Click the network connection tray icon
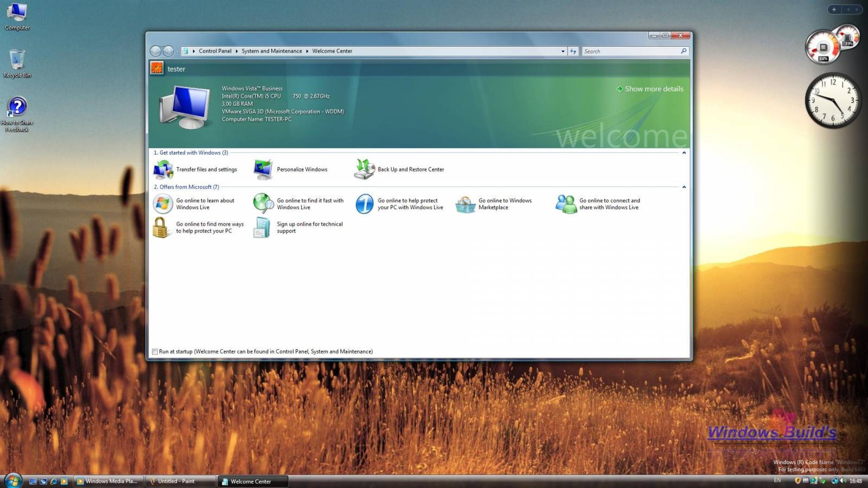 834,480
